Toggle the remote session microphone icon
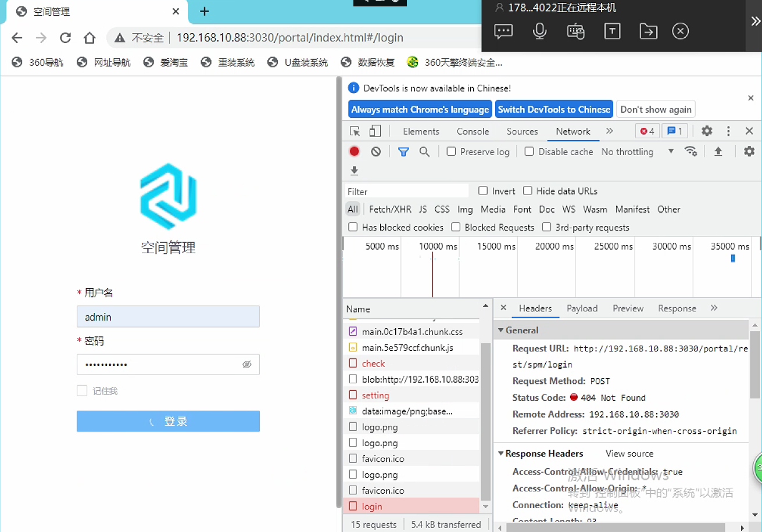Image resolution: width=762 pixels, height=532 pixels. click(x=540, y=31)
